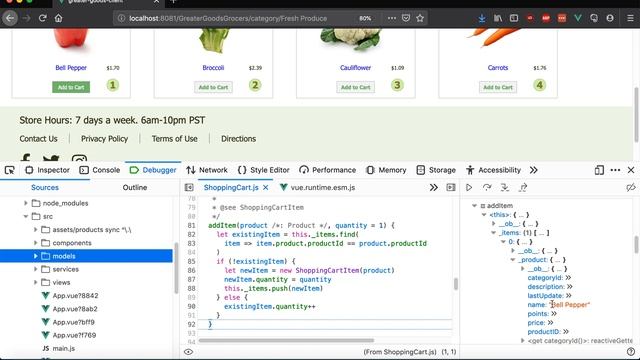
Task: Expand the models folder
Action: coord(36,256)
